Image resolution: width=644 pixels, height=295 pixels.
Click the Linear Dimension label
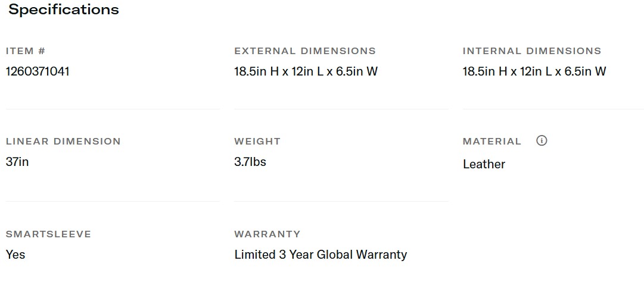pos(63,142)
